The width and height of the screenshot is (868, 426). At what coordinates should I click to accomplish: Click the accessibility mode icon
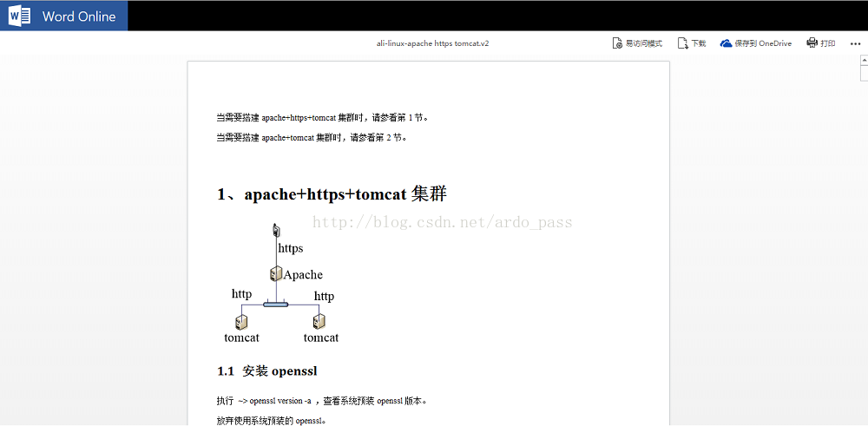(x=617, y=43)
